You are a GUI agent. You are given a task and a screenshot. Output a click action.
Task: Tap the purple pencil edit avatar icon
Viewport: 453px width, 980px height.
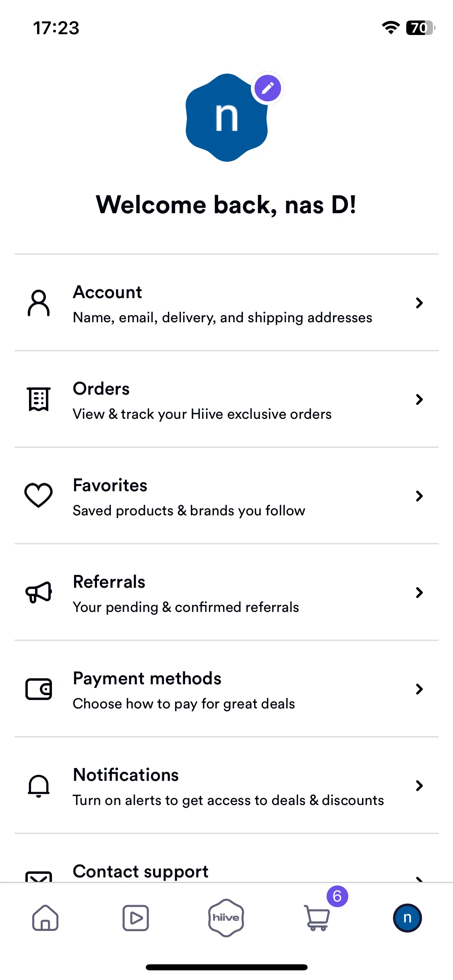(x=268, y=88)
